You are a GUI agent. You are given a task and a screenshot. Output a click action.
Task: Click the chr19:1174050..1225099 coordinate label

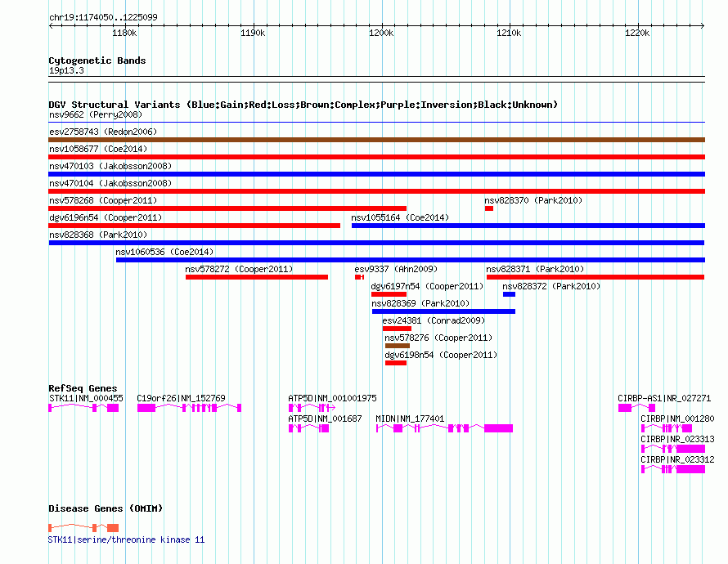103,17
